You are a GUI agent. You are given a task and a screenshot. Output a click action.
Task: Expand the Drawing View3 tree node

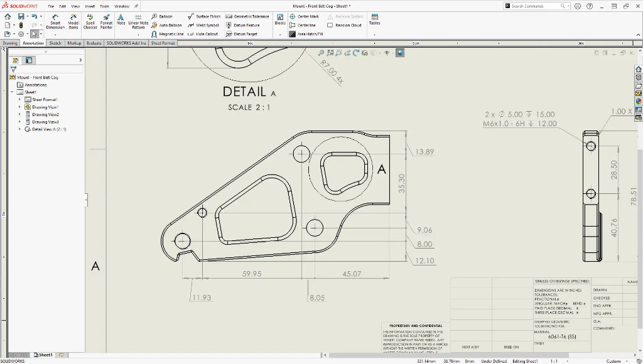tap(19, 122)
